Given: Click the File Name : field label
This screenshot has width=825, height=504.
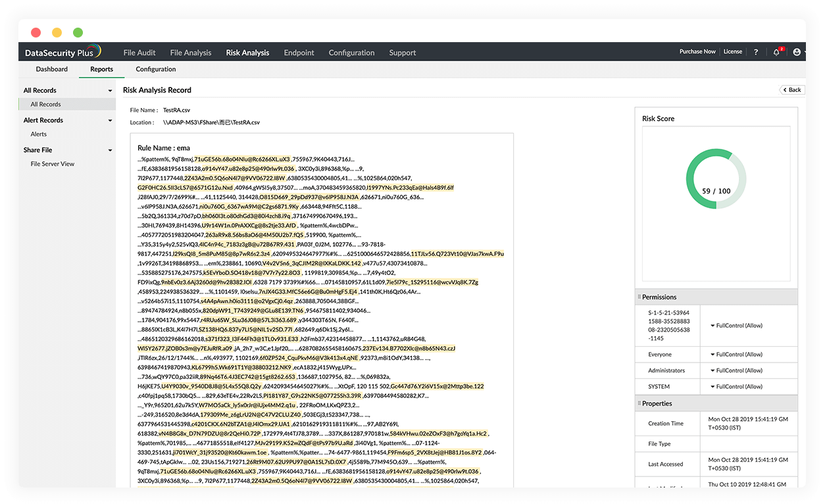Looking at the screenshot, I should coord(144,111).
